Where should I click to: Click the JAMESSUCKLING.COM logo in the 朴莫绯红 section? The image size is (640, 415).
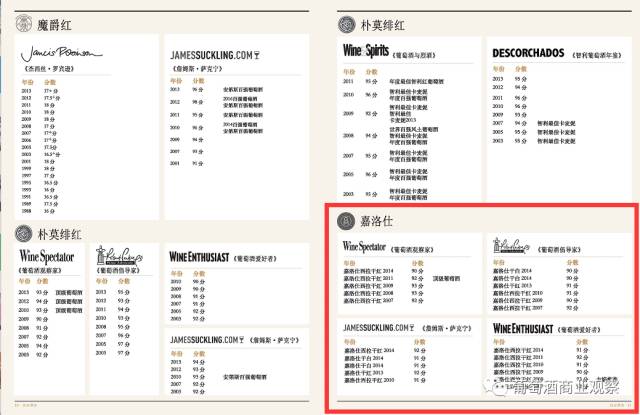207,340
